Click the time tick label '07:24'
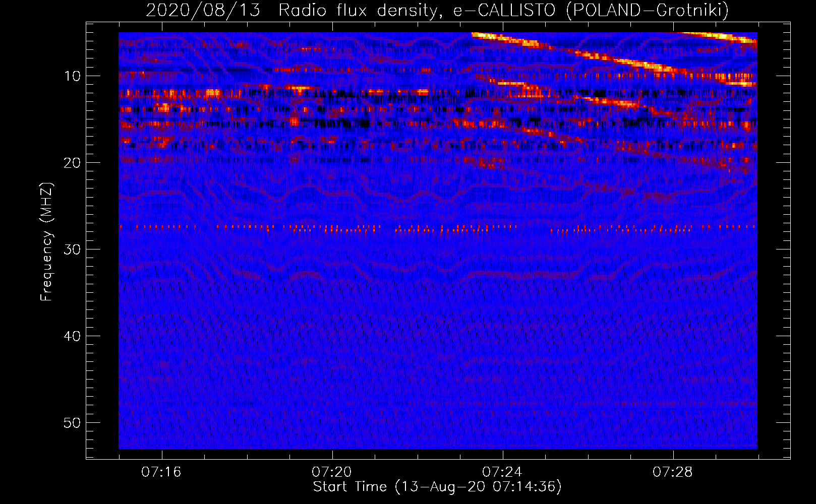 [502, 472]
